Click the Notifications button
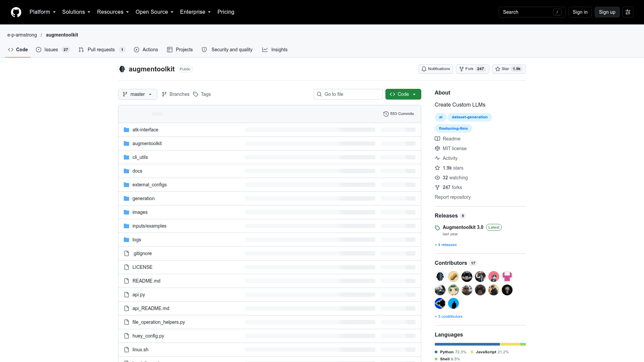644x362 pixels. [436, 69]
